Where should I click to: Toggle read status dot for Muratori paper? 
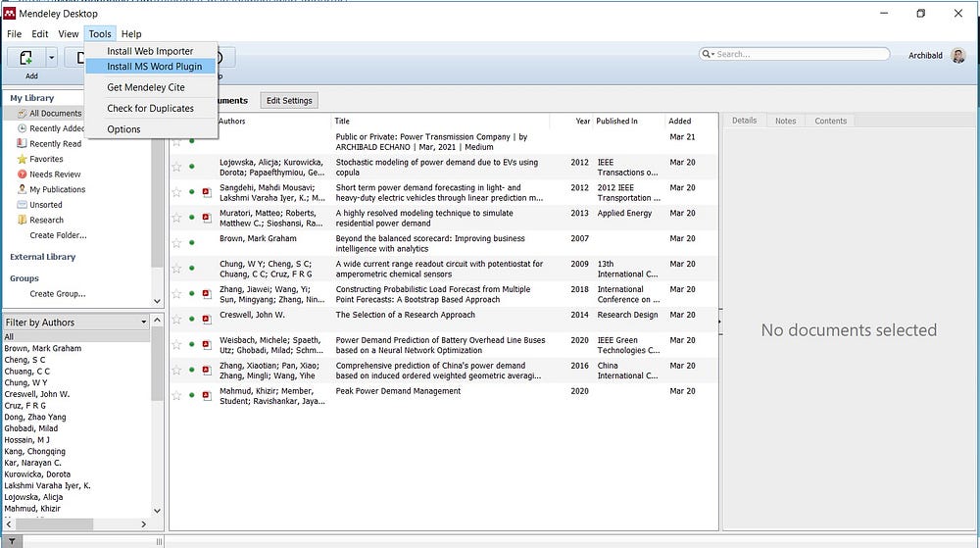[192, 218]
